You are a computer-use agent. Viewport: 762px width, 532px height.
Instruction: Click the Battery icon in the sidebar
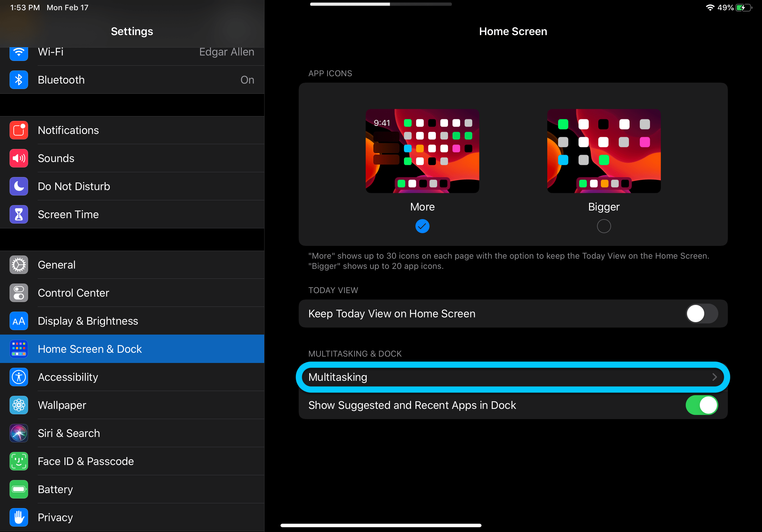(x=19, y=489)
